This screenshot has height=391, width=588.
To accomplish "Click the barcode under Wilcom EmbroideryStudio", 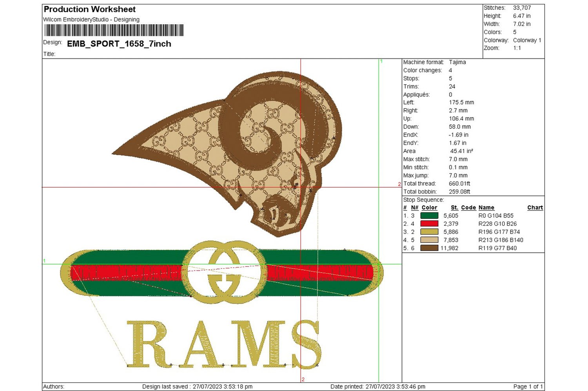I will (114, 30).
